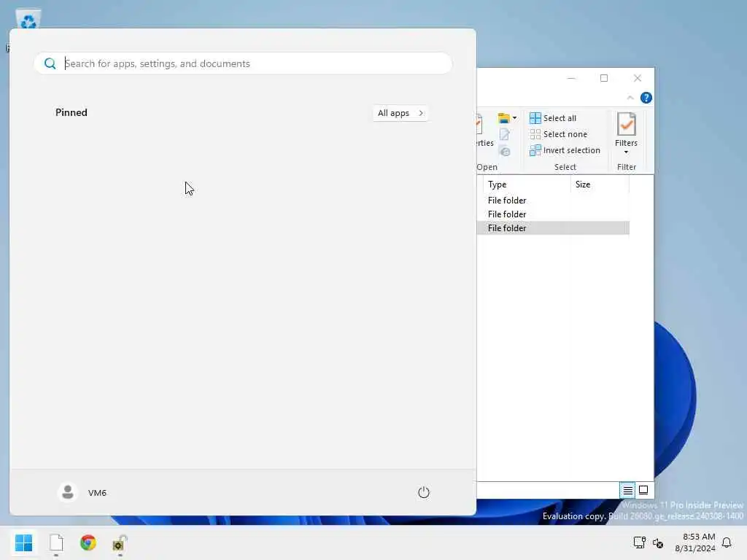Sort by the Size column header
Screen dimensions: 747x560
pyautogui.click(x=600, y=184)
